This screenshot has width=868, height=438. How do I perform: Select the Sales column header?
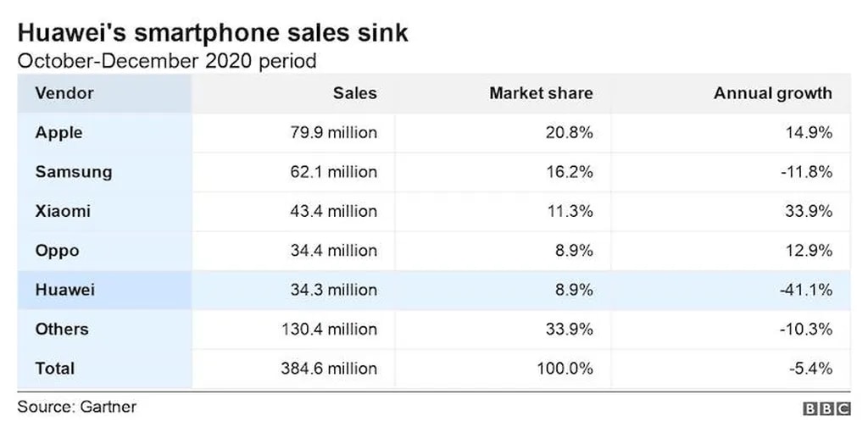coord(354,92)
